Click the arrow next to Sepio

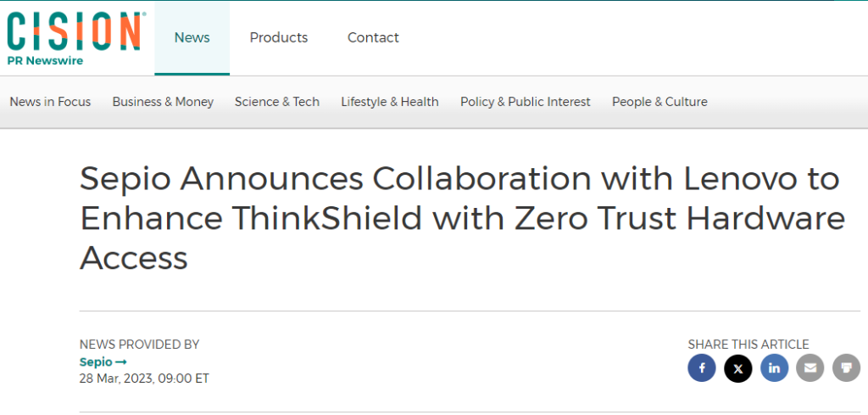click(x=120, y=362)
